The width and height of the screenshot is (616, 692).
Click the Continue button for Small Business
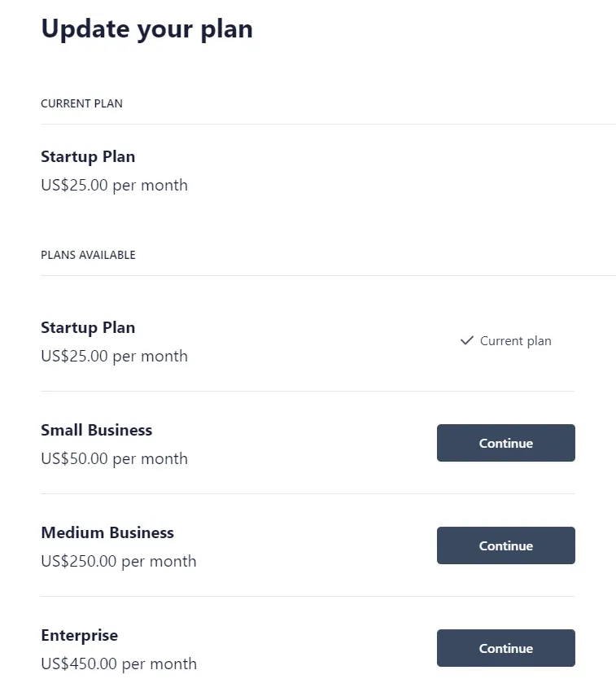click(505, 443)
